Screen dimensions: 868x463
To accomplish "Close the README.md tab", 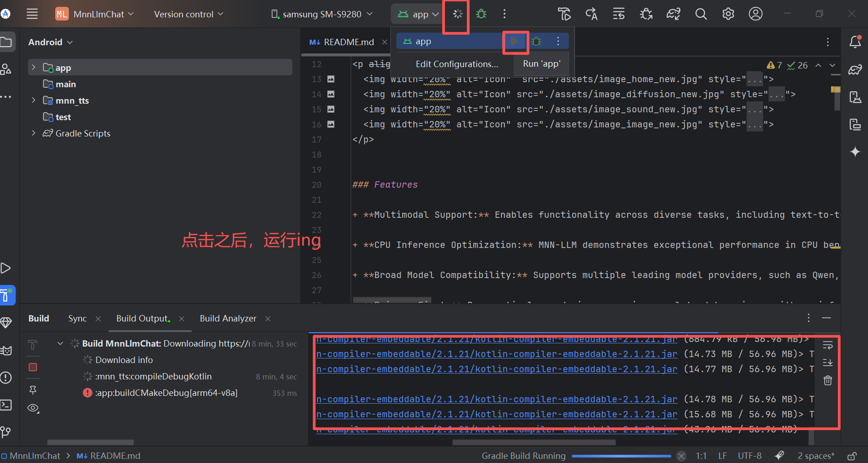I will 385,42.
